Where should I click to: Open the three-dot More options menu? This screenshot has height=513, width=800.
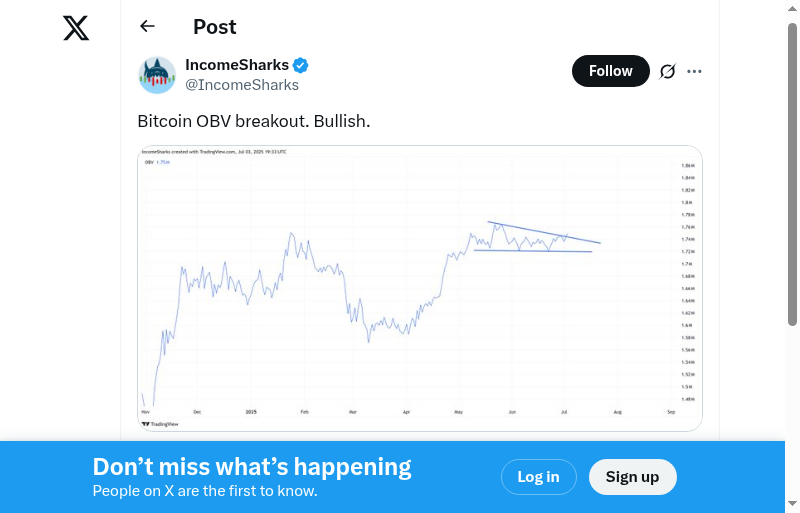[x=695, y=71]
